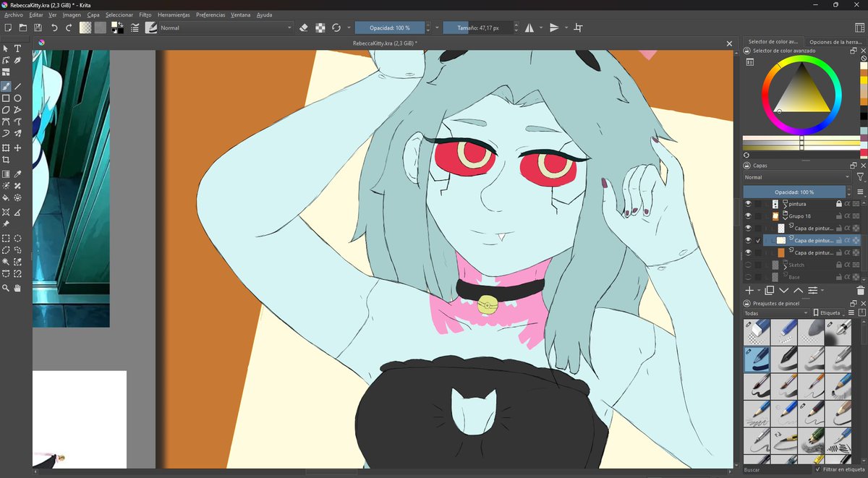Screen dimensions: 868x478
Task: Select the Gradient tool
Action: (6, 174)
